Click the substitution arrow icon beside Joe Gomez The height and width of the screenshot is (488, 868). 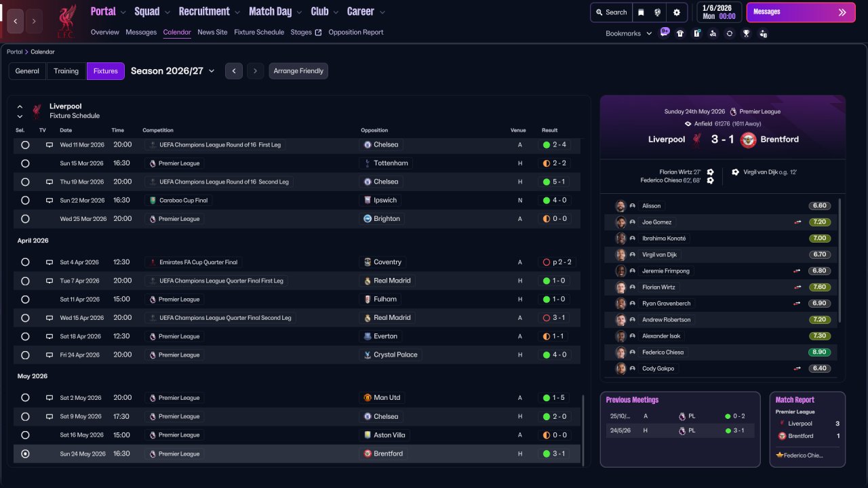coord(798,222)
